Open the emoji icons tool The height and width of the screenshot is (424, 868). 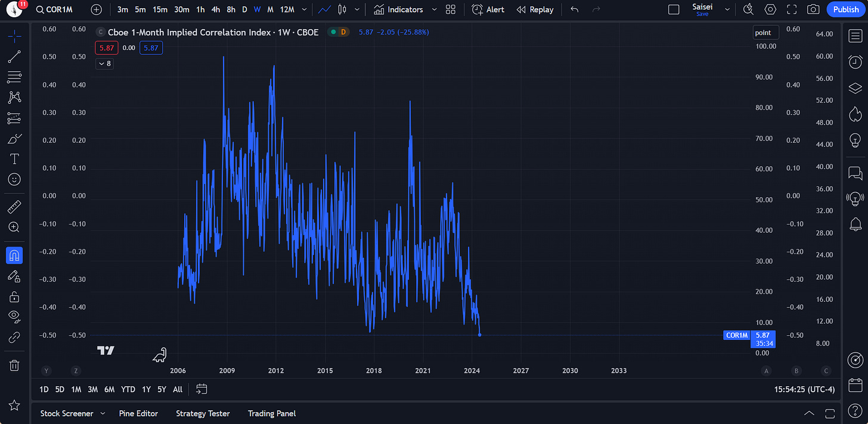(14, 179)
